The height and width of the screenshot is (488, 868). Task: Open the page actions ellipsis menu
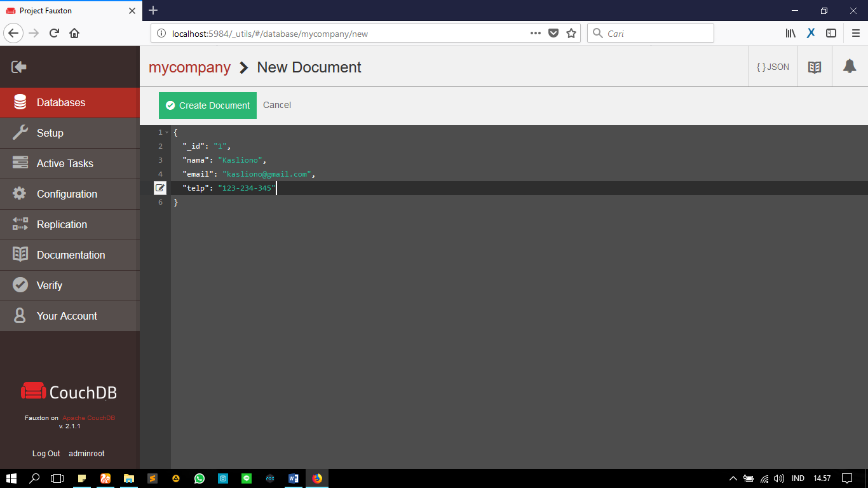point(536,33)
